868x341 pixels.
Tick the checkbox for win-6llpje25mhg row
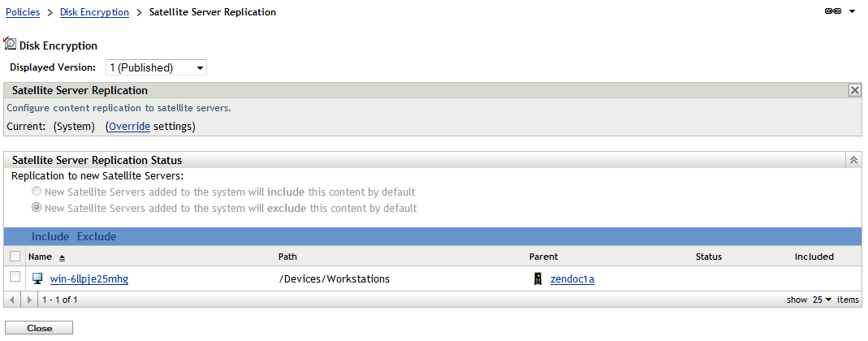(x=15, y=277)
